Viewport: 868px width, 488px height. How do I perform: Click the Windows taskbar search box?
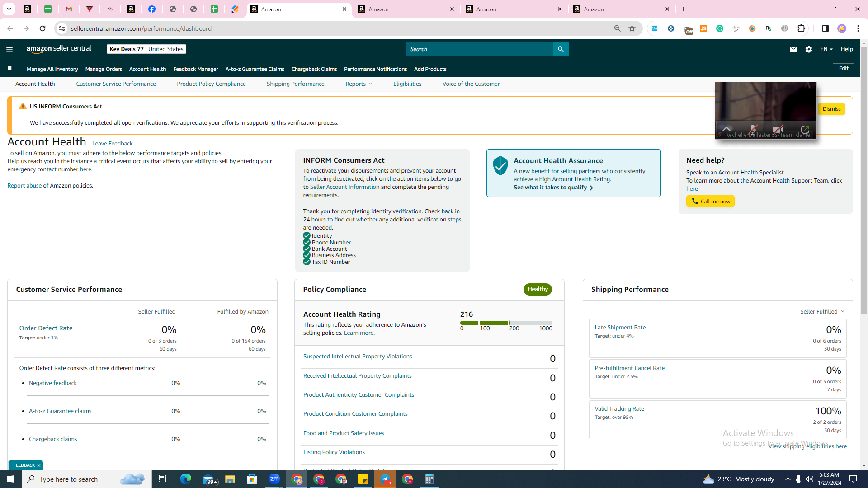87,479
